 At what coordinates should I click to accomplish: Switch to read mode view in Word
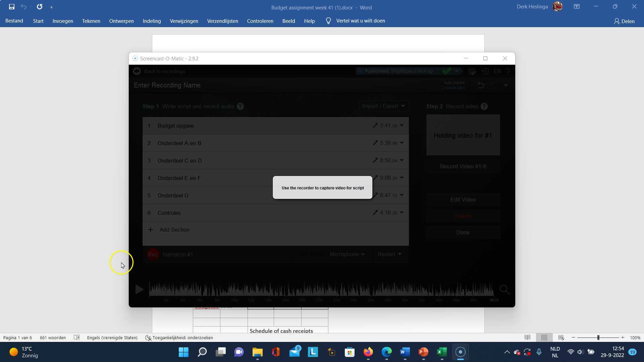[527, 338]
